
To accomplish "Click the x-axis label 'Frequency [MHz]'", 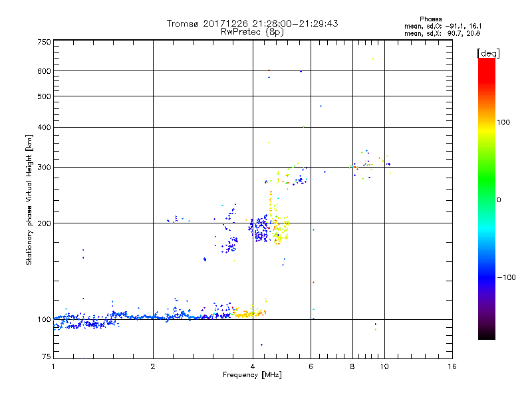I will pyautogui.click(x=252, y=375).
